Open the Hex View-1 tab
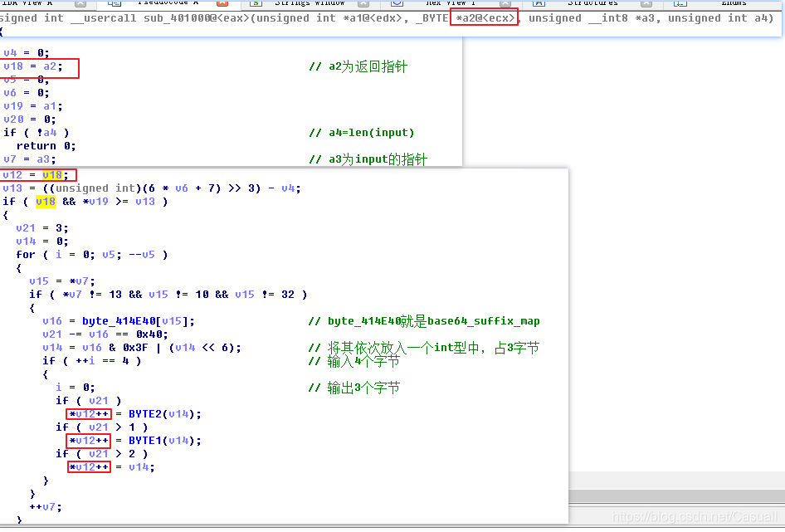 point(451,3)
